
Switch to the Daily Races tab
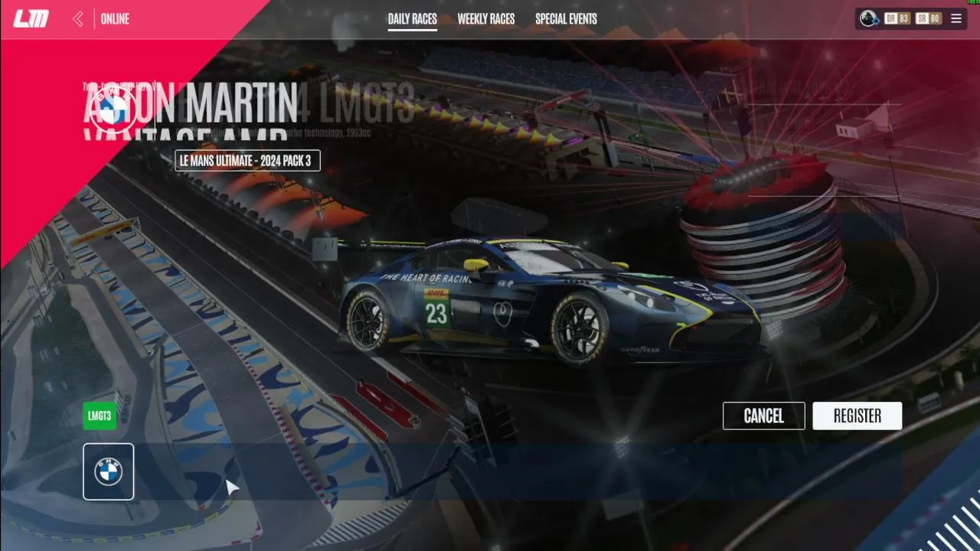coord(413,19)
